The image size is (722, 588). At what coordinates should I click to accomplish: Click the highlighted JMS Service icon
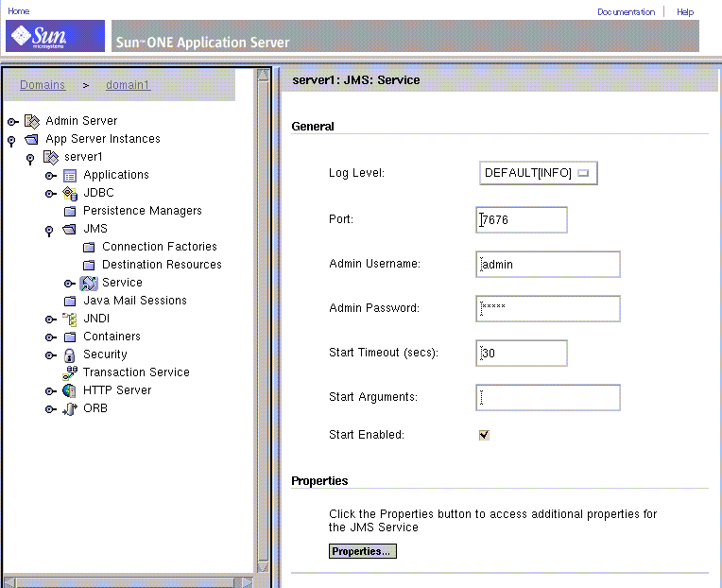[89, 284]
